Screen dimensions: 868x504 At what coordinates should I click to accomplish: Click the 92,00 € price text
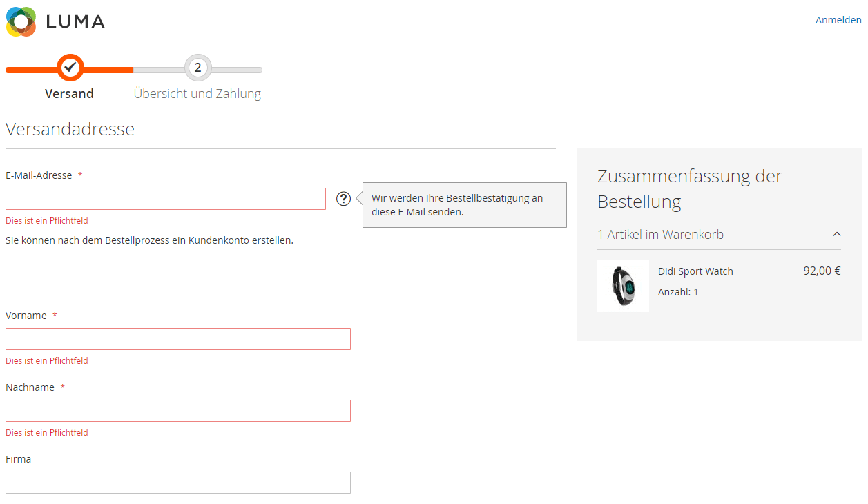point(822,271)
